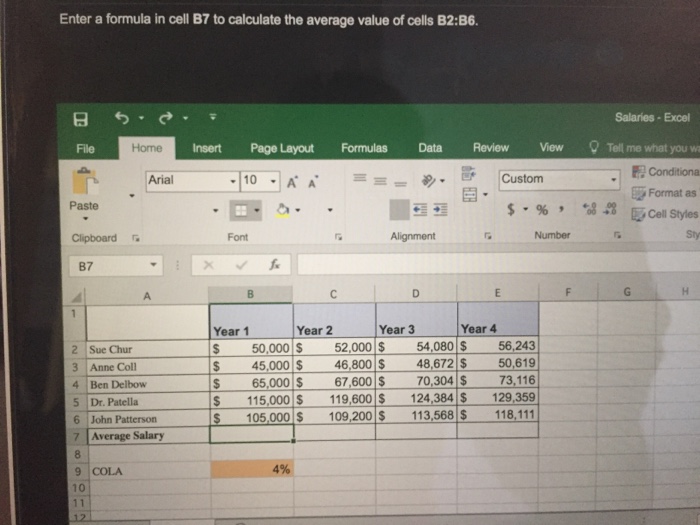Expand the Paste options arrow
Screen dimensions: 700x525
tap(85, 219)
